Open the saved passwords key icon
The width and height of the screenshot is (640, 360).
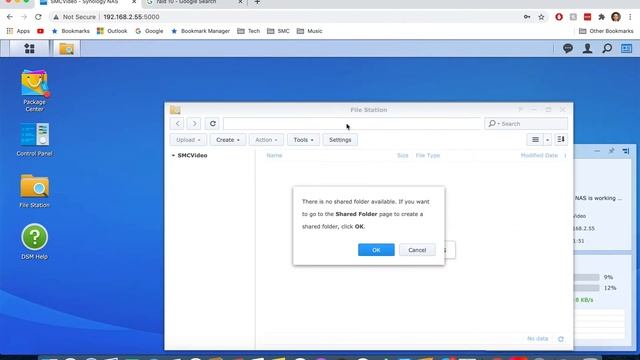pos(527,17)
